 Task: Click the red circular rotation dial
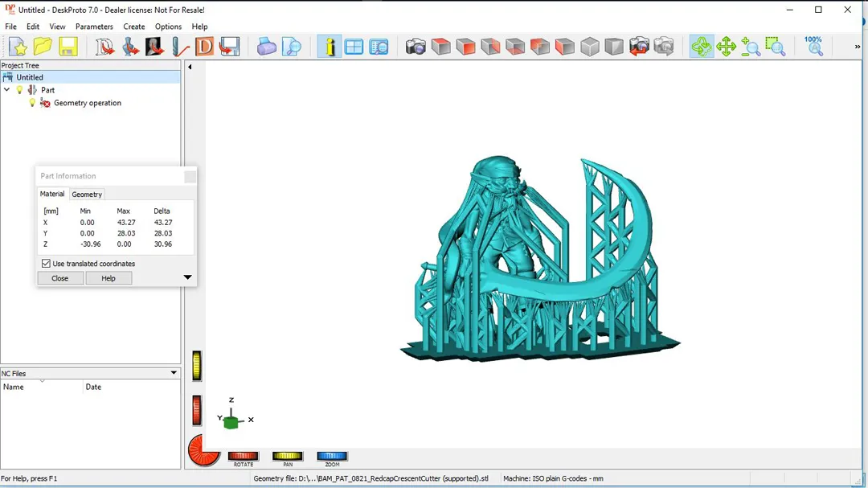(203, 450)
